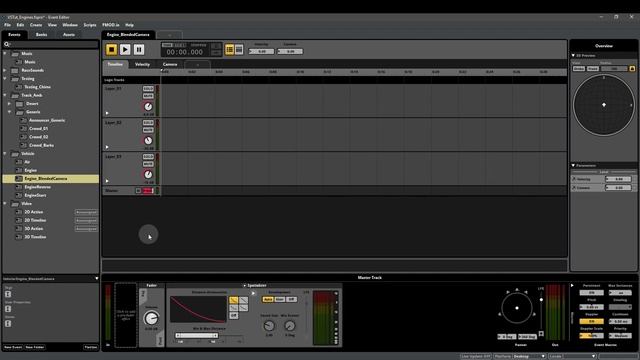Click the Live Update Off button
Screen dimensions: 640x360
[476, 356]
